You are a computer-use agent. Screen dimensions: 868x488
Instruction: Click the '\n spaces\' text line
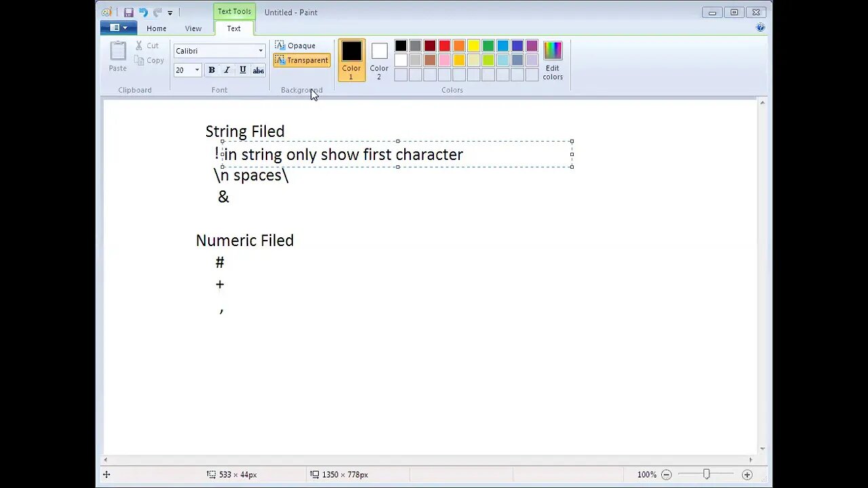click(252, 176)
